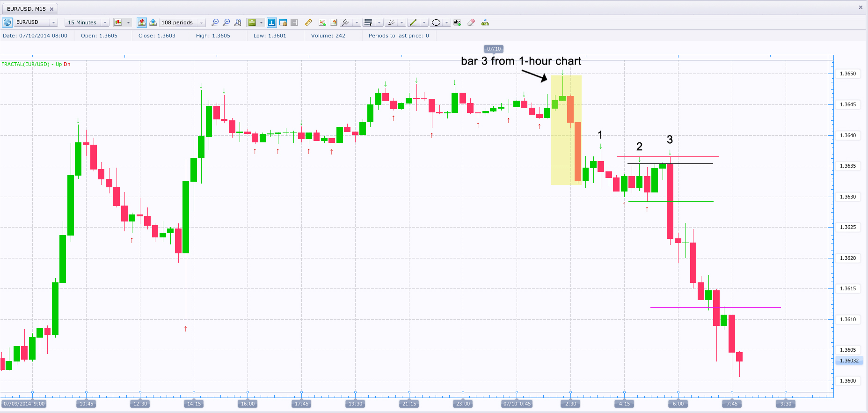
Task: Click the zoom out magnifier icon
Action: coord(226,22)
